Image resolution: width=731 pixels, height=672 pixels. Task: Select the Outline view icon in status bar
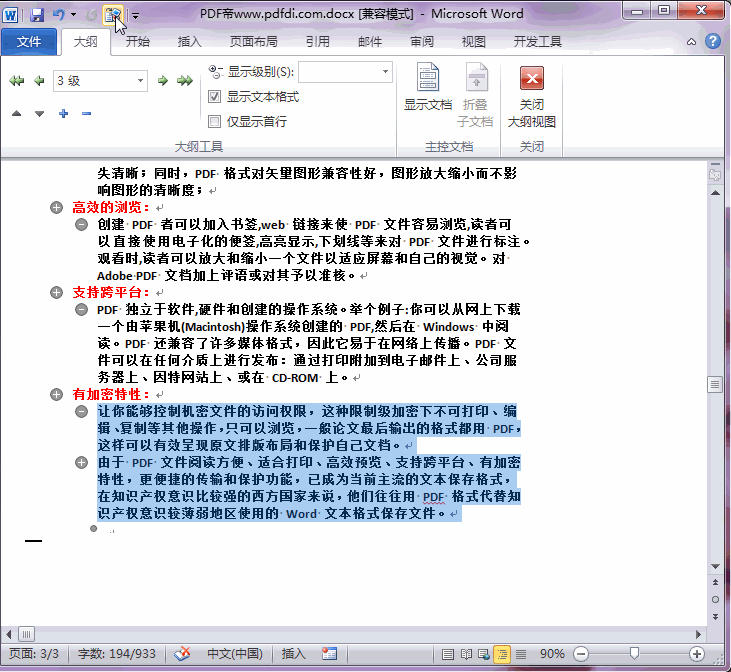[502, 654]
